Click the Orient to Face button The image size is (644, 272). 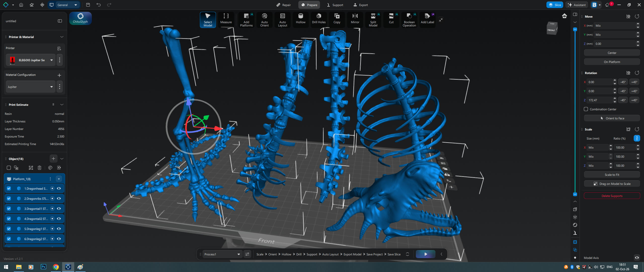(x=612, y=118)
